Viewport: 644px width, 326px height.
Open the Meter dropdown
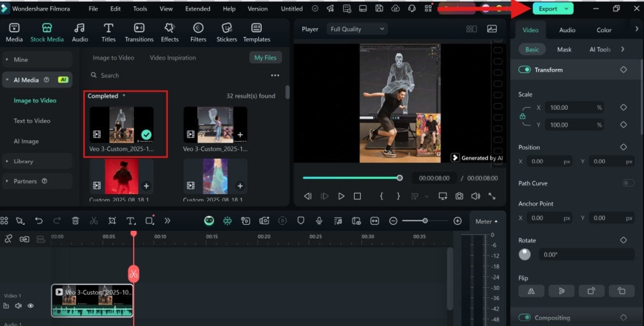pos(487,221)
